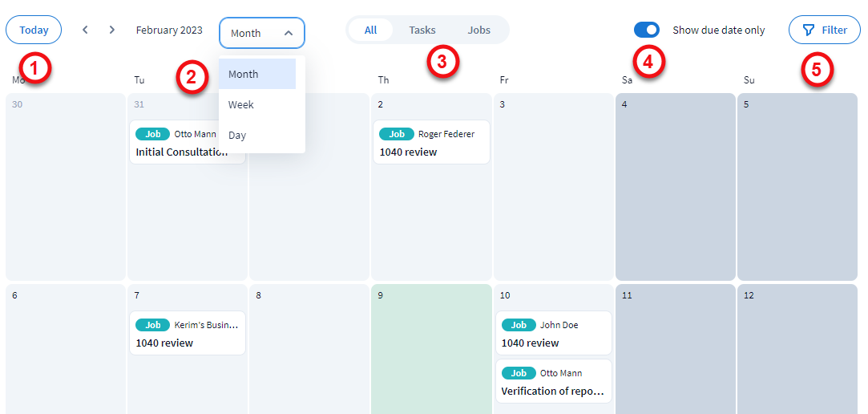Switch to the Jobs tab
The width and height of the screenshot is (868, 414).
[x=479, y=30]
